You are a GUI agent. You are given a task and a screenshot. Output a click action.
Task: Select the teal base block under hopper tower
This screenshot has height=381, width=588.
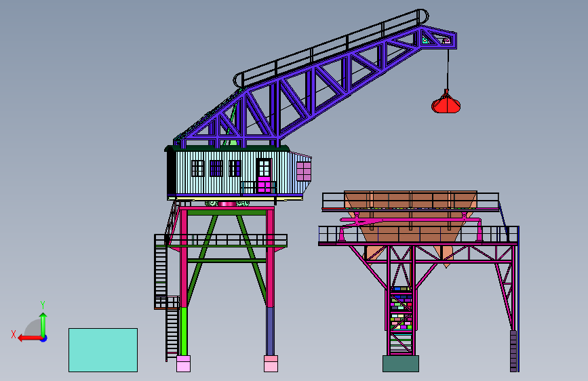401,364
